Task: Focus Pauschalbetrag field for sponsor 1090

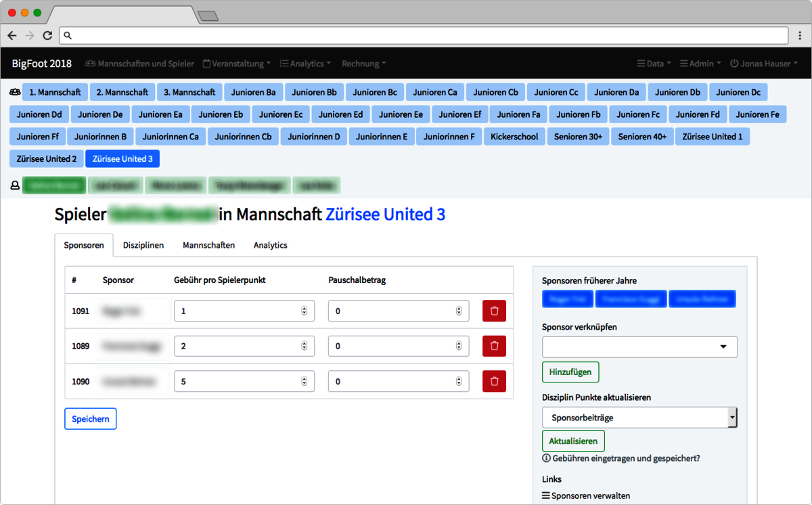Action: [x=392, y=381]
